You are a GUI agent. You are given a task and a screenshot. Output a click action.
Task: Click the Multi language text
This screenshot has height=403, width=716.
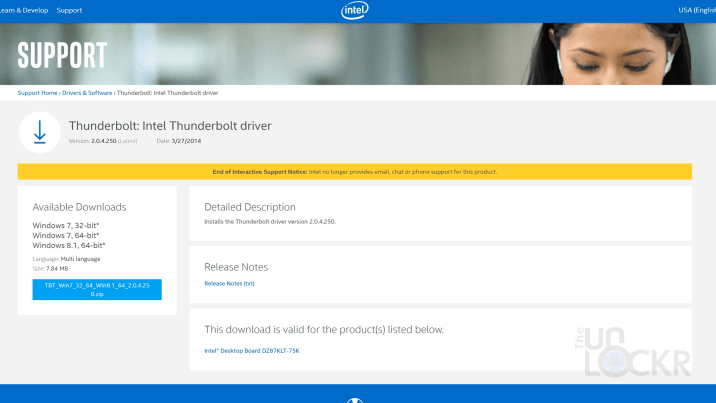click(80, 259)
